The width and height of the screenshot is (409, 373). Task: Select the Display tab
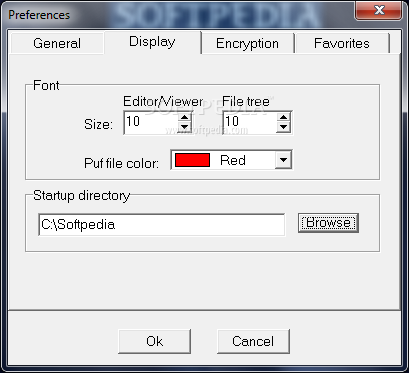click(152, 42)
